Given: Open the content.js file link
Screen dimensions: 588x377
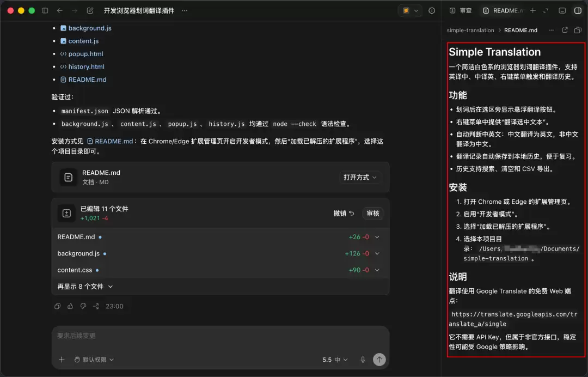Looking at the screenshot, I should click(x=83, y=41).
